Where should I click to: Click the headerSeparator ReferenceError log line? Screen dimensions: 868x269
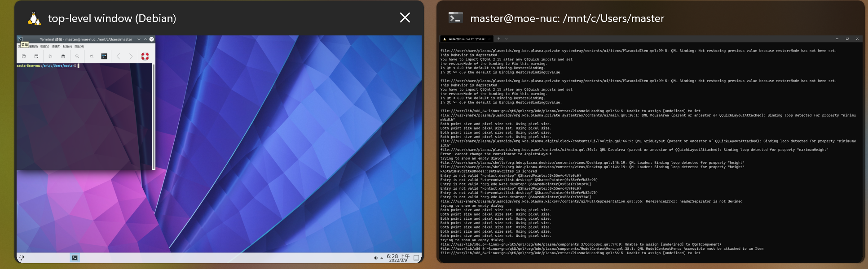click(x=591, y=201)
